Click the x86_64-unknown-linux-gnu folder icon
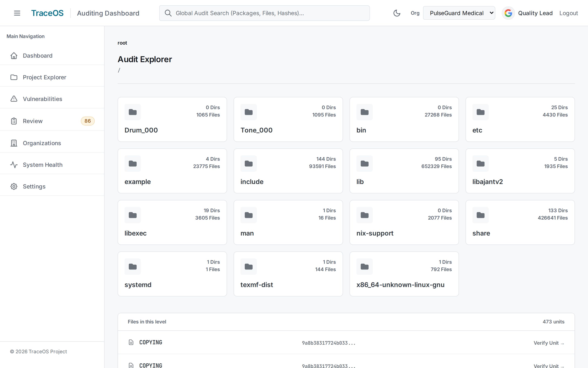Viewport: 588px width, 368px height. [364, 267]
